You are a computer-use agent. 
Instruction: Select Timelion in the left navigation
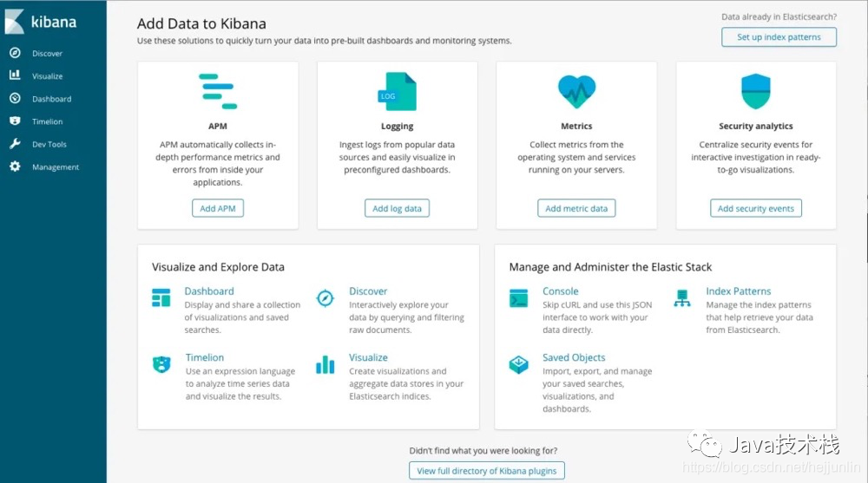point(47,121)
